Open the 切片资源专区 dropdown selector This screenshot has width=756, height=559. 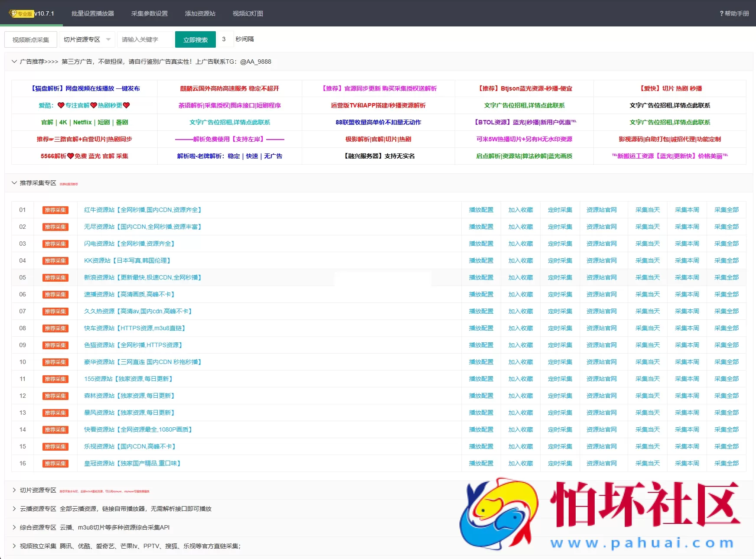coord(86,39)
